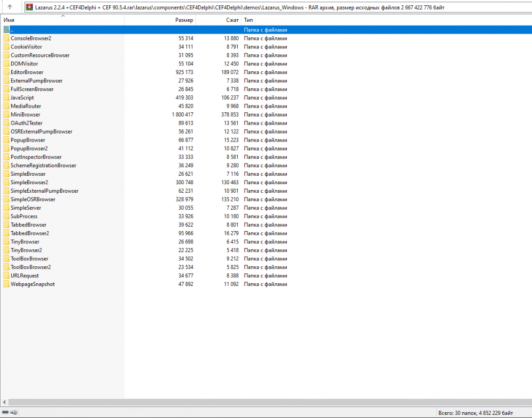Select the TabbedBrowser2 folder name
This screenshot has width=532, height=418.
[30, 233]
